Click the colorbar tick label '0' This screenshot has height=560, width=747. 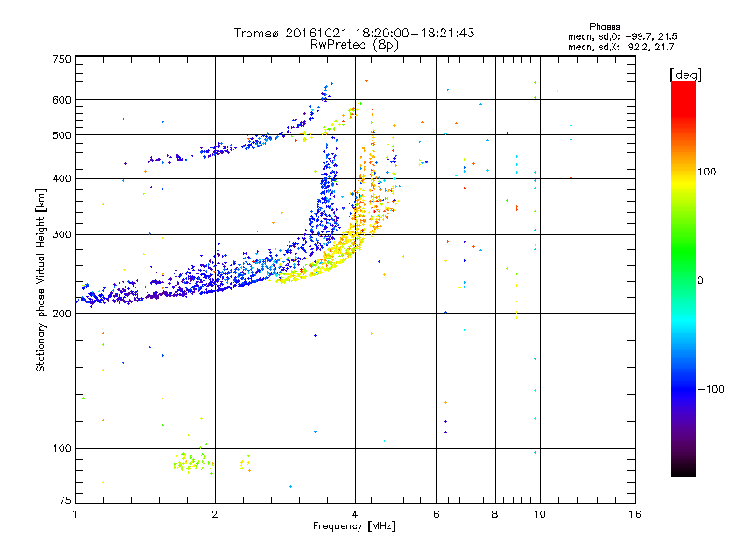point(700,281)
